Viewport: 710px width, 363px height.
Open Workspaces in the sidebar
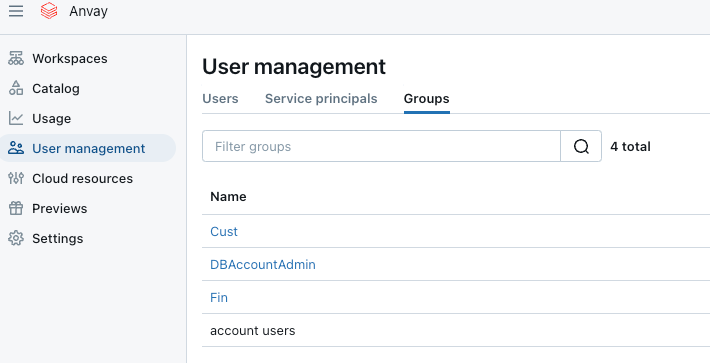(x=70, y=58)
